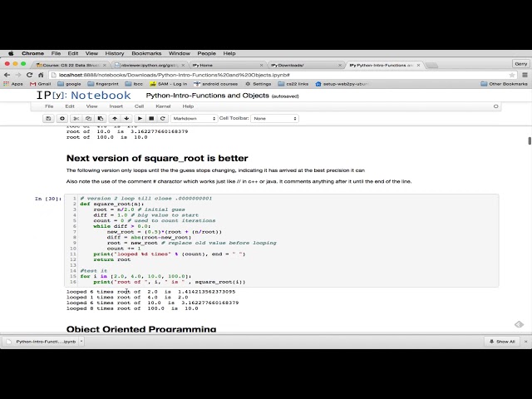
Task: Paste cell below using the paste icon
Action: click(101, 118)
